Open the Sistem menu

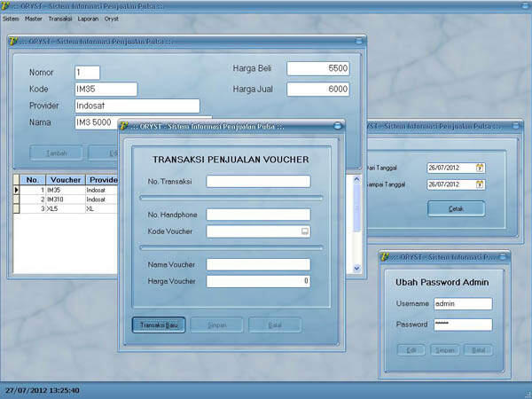[x=11, y=19]
